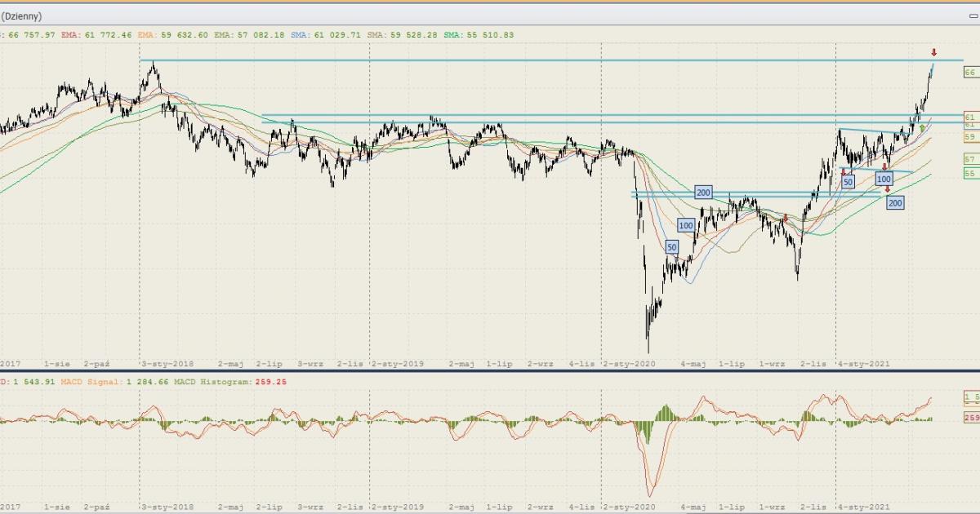Click the Dzienny interval title tab
Image resolution: width=980 pixels, height=514 pixels.
coord(22,16)
